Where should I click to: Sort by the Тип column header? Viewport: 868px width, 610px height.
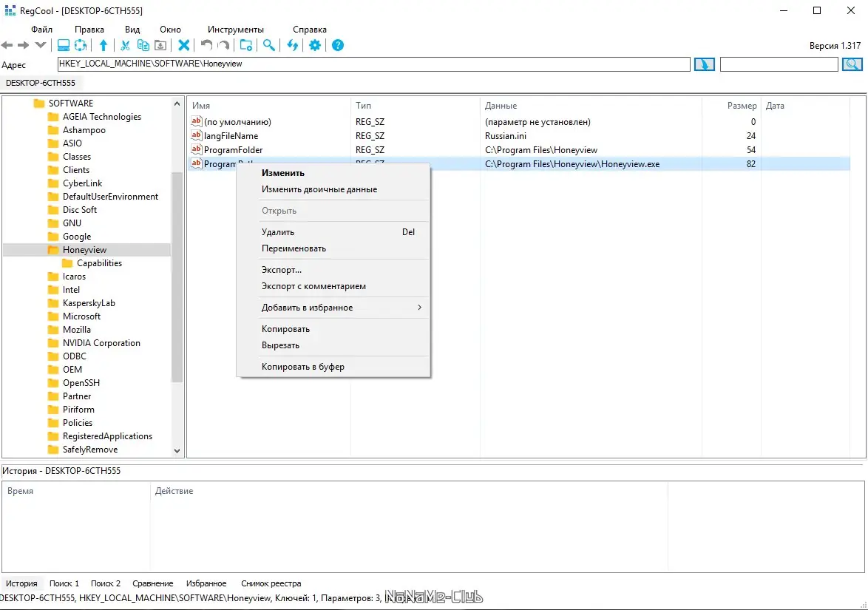click(416, 105)
